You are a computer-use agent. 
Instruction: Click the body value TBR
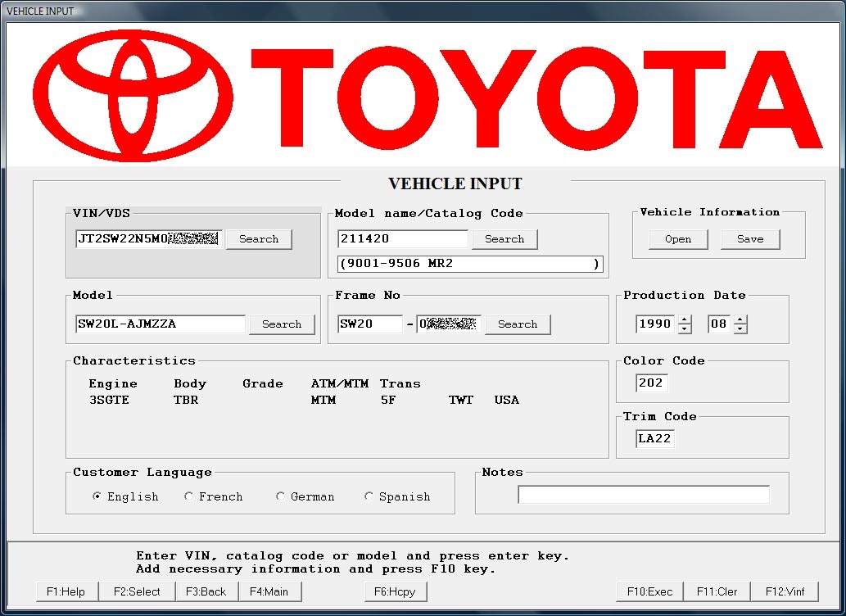point(186,400)
